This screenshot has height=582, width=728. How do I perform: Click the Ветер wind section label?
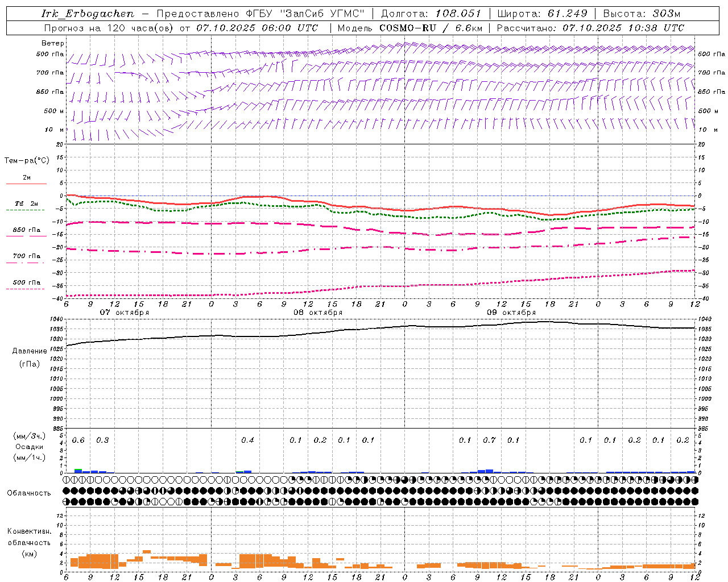53,43
